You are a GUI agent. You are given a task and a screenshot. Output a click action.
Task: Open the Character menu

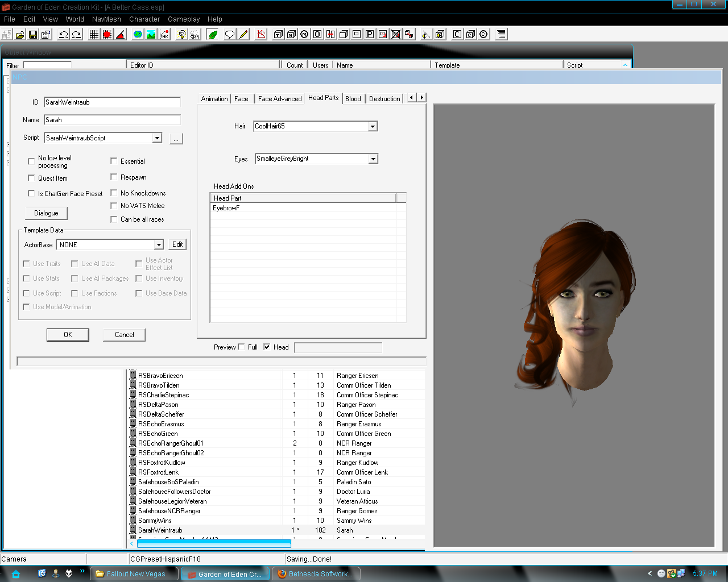[x=144, y=19]
